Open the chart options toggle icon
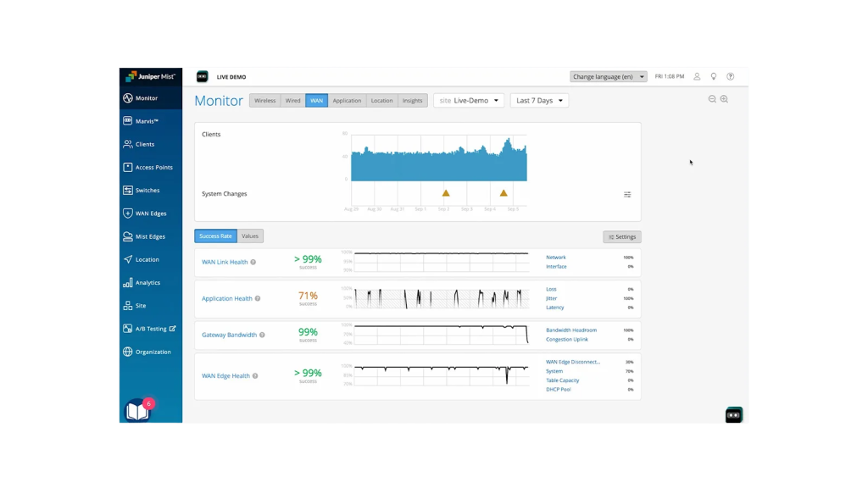The width and height of the screenshot is (868, 488). 627,194
